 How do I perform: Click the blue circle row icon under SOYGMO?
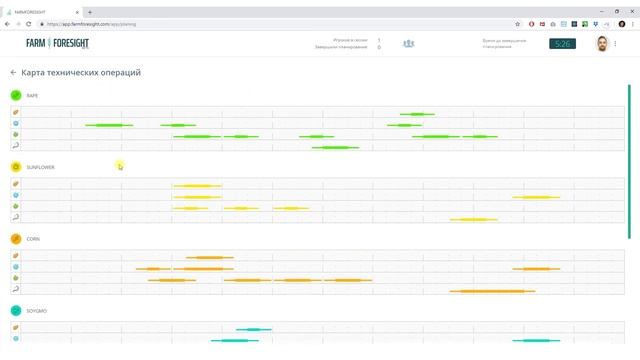[x=16, y=338]
